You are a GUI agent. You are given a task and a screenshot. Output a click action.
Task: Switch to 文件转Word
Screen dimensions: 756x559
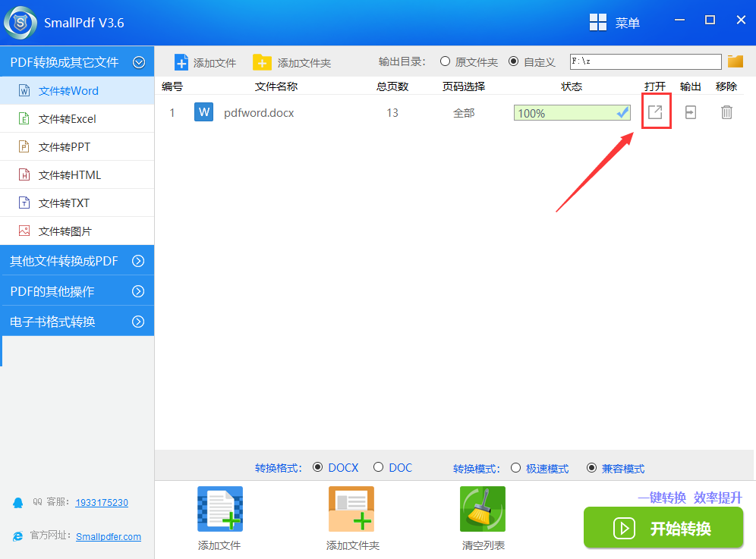(77, 90)
